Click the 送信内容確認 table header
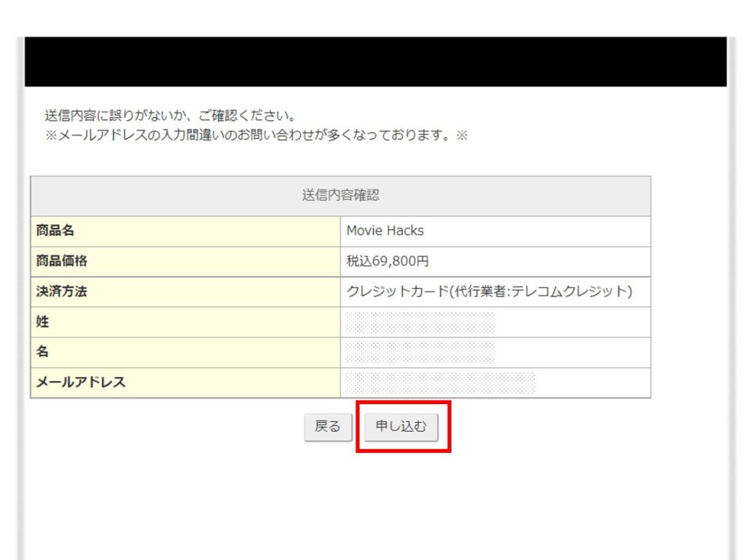750x560 pixels. click(x=340, y=196)
